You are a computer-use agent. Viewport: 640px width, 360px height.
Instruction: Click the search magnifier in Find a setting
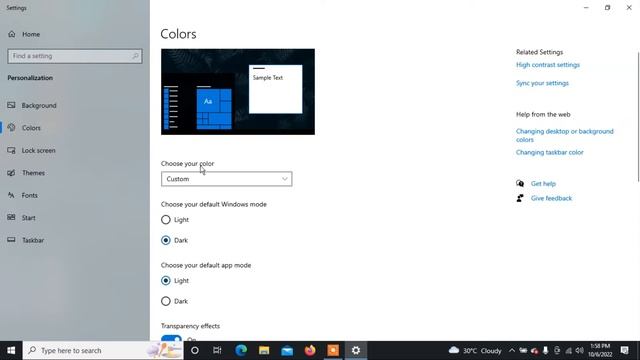tap(135, 56)
